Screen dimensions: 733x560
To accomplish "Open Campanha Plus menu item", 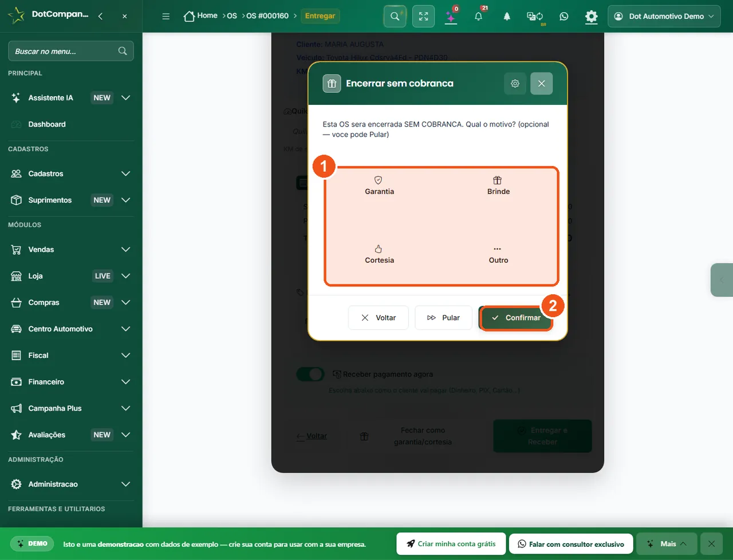I will pyautogui.click(x=71, y=408).
